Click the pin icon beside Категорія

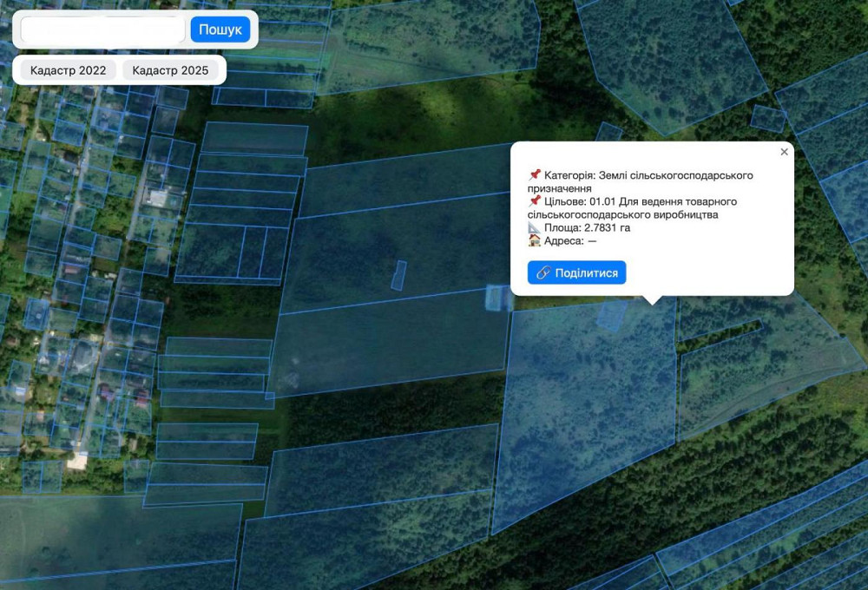tap(534, 175)
